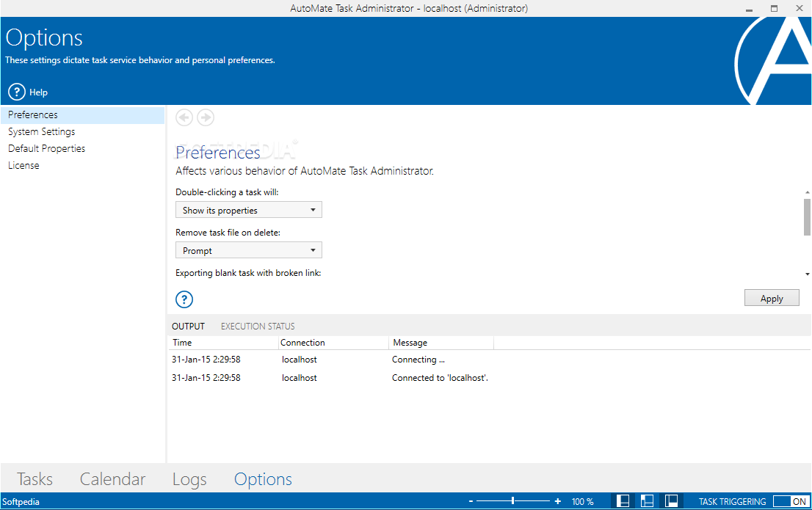Click the scroll down arrow of preferences pane

point(808,274)
